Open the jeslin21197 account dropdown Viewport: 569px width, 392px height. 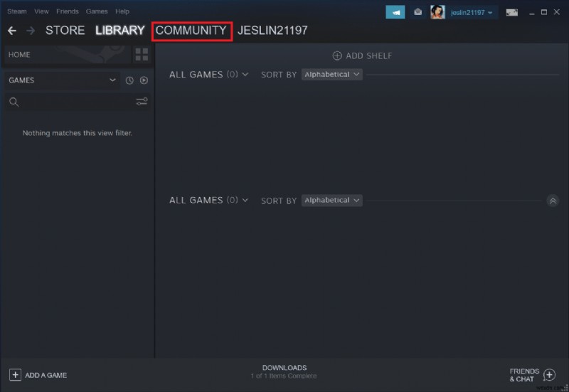tap(472, 13)
